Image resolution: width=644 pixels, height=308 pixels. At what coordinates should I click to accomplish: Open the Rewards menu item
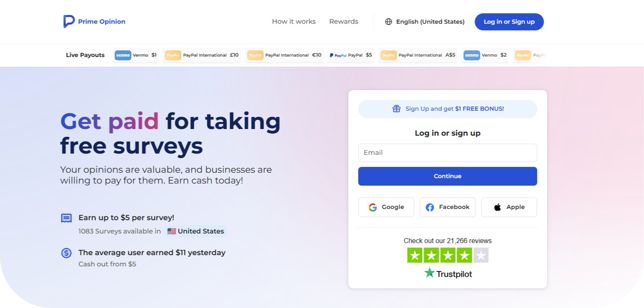343,22
